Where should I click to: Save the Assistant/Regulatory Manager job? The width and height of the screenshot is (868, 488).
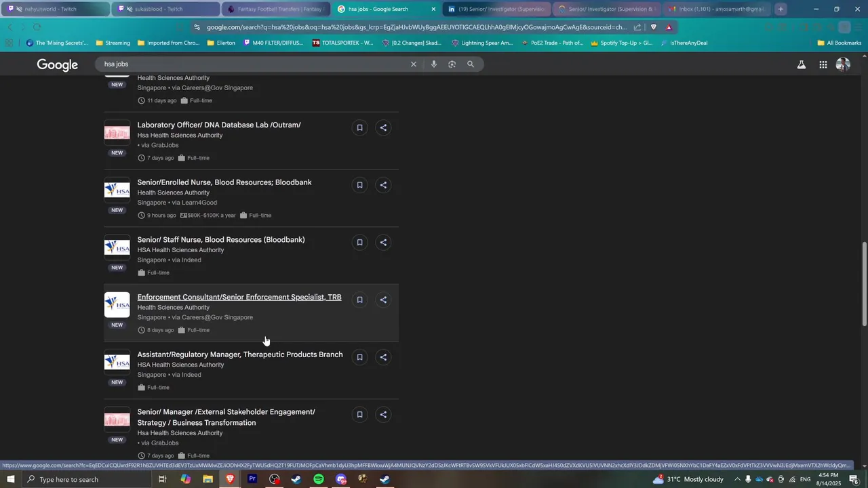(x=359, y=357)
